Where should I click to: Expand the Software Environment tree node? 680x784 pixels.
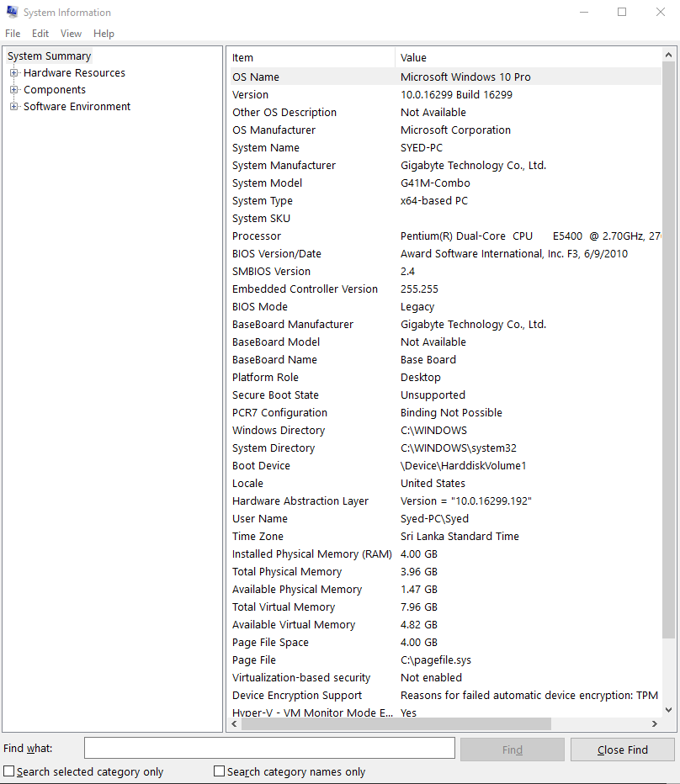[x=13, y=106]
